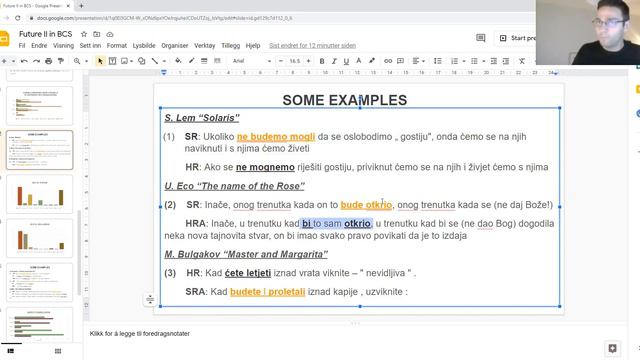Screen dimensions: 640x360
Task: Click the decrease indent icon
Action: pyautogui.click(x=493, y=61)
